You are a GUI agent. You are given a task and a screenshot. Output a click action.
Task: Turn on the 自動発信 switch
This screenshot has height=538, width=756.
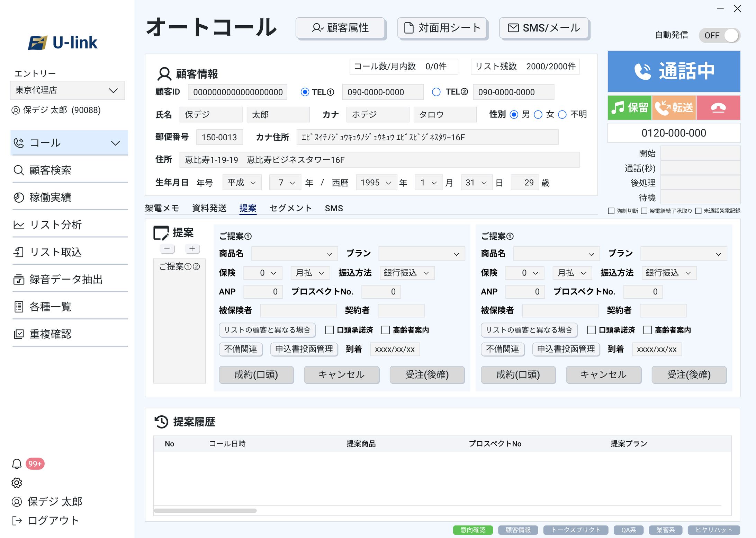pos(719,35)
